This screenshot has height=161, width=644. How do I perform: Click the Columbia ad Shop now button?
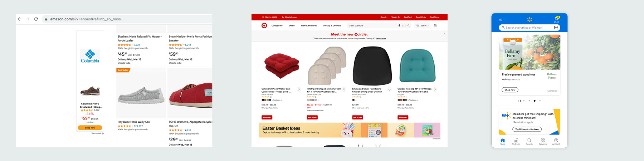(90, 128)
